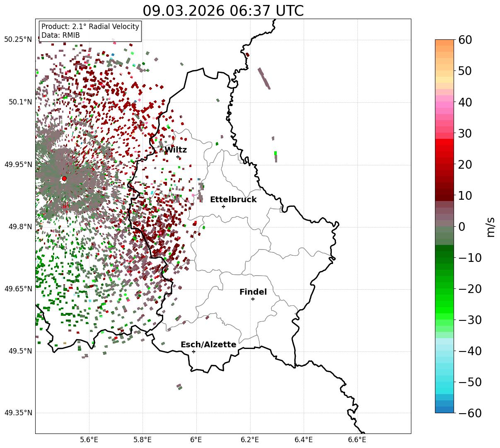Click the gray colorbar segment at zero

pyautogui.click(x=444, y=224)
